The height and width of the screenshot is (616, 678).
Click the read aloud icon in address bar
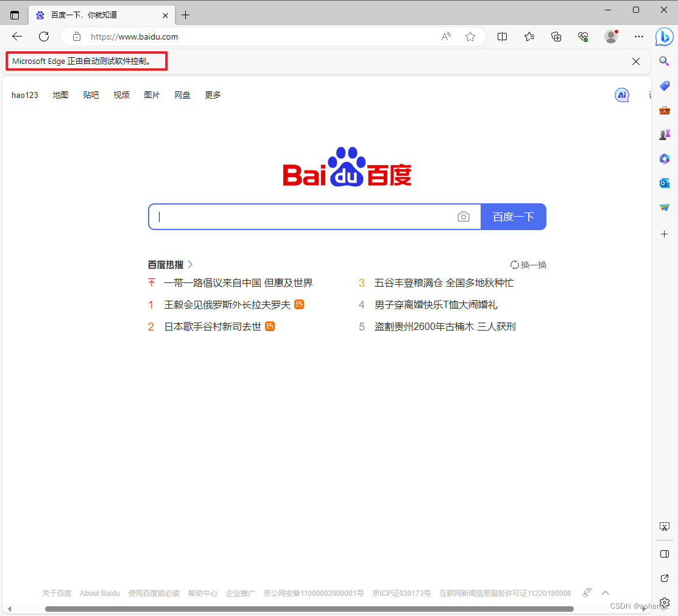[x=446, y=37]
